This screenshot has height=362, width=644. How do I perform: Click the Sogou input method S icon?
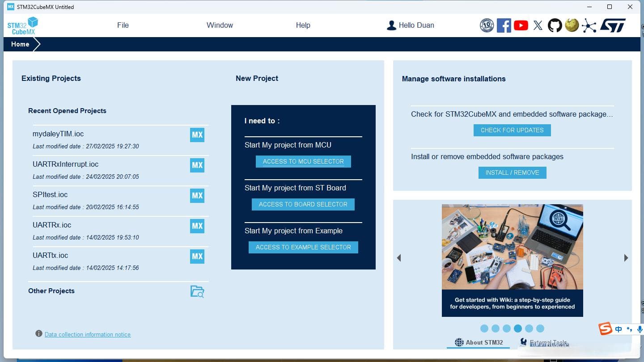(x=606, y=328)
